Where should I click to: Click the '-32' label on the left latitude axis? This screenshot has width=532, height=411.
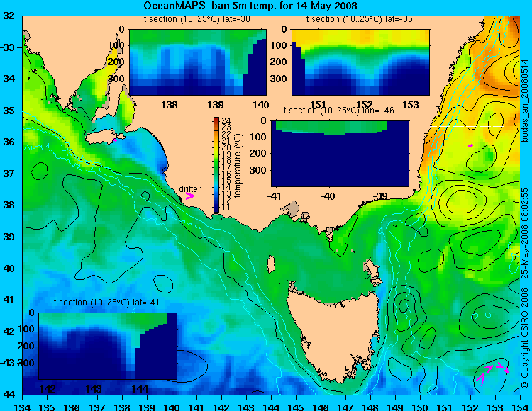(7, 16)
